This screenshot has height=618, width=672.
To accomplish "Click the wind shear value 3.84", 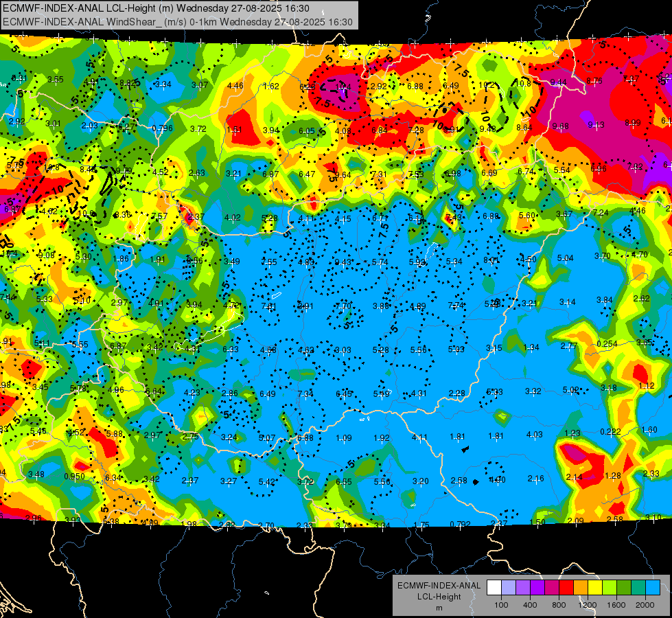I will pyautogui.click(x=604, y=300).
